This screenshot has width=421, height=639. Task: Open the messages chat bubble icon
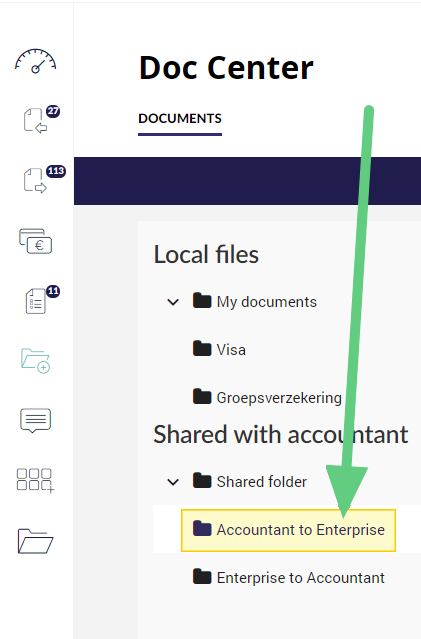pyautogui.click(x=35, y=420)
